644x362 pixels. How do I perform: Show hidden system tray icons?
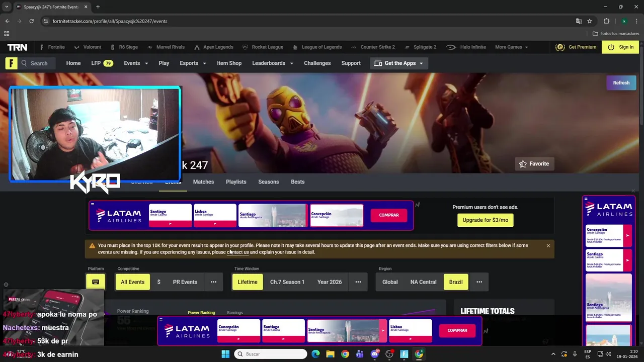[x=553, y=354]
